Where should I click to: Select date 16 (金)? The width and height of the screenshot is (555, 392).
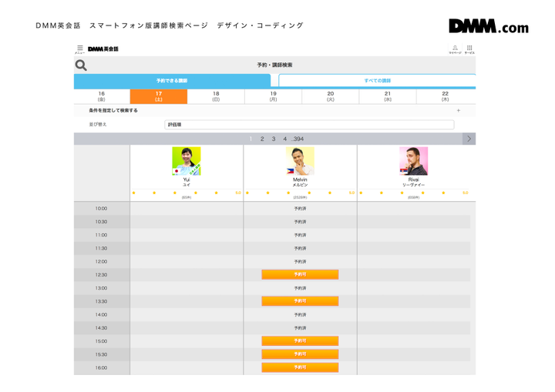[x=102, y=96]
